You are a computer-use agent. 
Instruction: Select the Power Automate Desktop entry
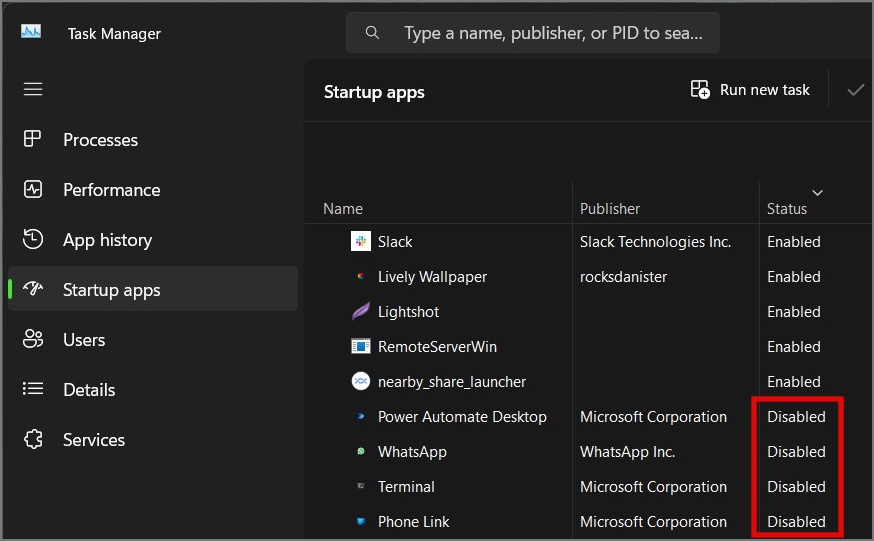[462, 417]
